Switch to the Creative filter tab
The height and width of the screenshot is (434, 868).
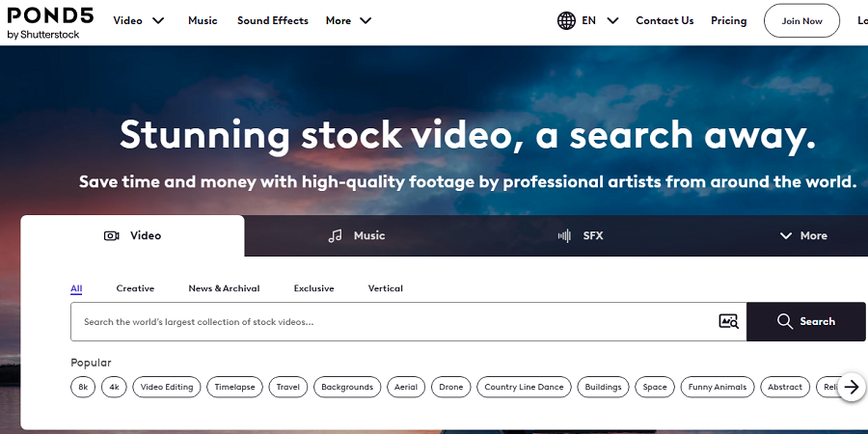pyautogui.click(x=135, y=288)
